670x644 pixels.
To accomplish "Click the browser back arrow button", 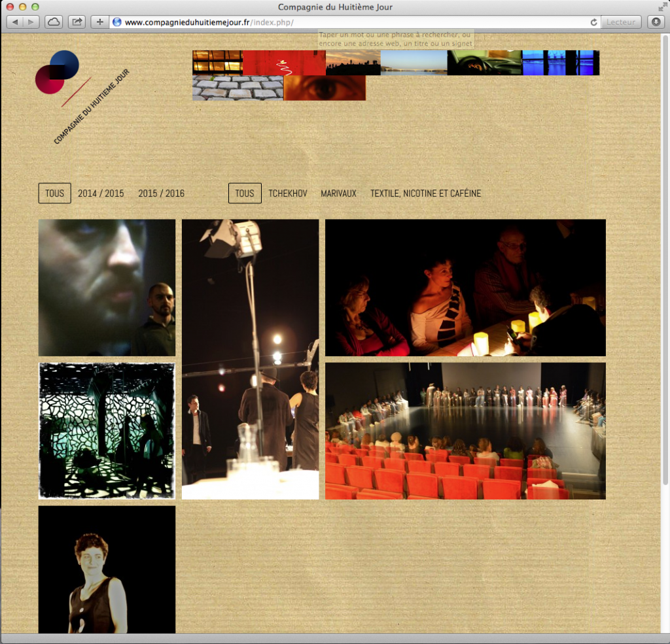I will [x=15, y=22].
